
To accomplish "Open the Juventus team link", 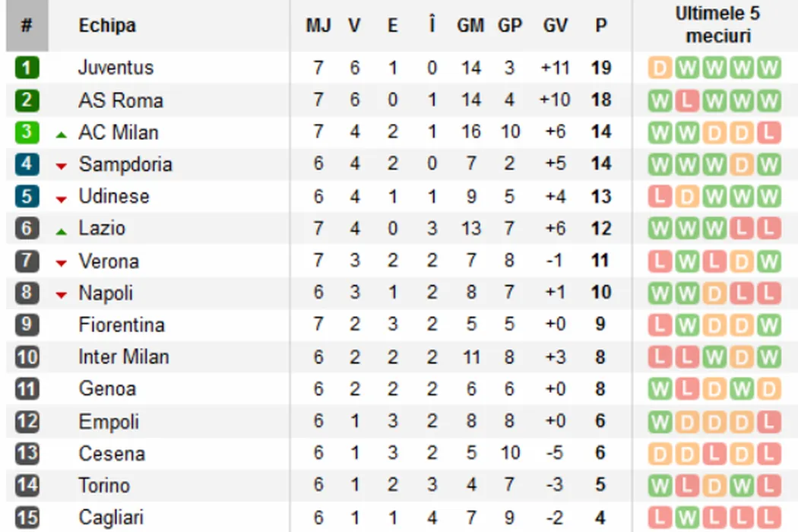I will coord(116,68).
